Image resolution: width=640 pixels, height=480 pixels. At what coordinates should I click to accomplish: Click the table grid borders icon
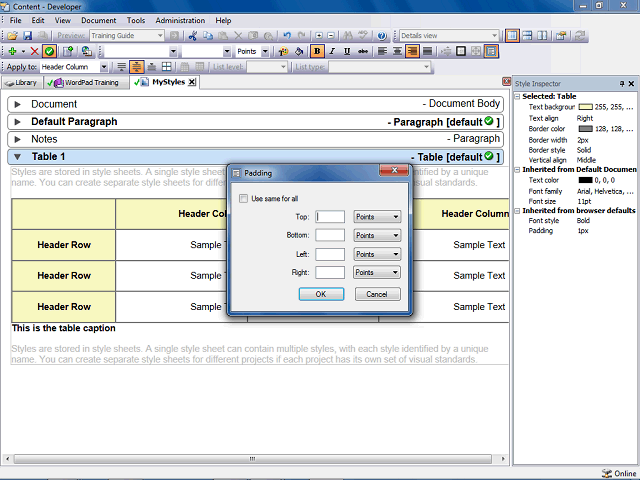(x=167, y=67)
